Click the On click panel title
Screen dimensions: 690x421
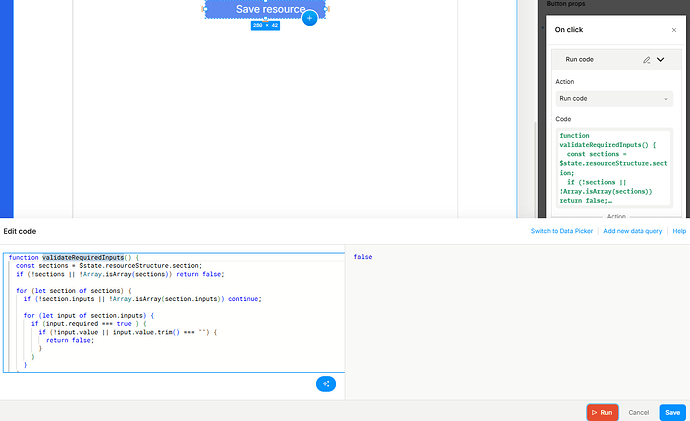click(569, 30)
